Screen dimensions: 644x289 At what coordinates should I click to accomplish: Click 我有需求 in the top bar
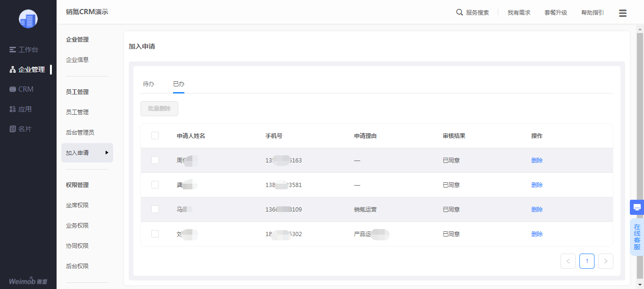coord(519,13)
